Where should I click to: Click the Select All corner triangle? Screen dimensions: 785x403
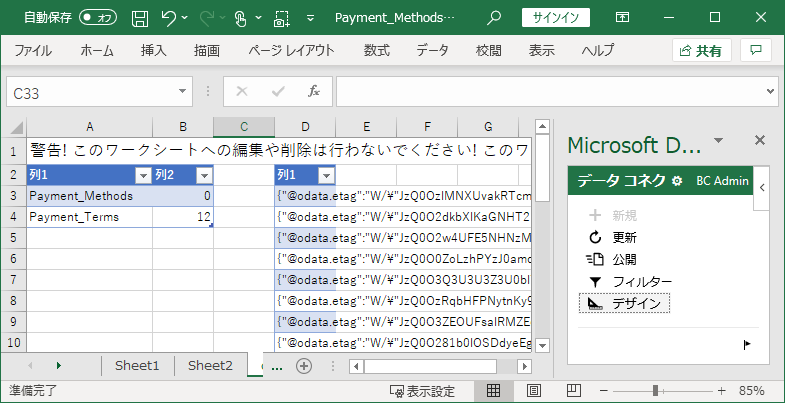point(17,128)
